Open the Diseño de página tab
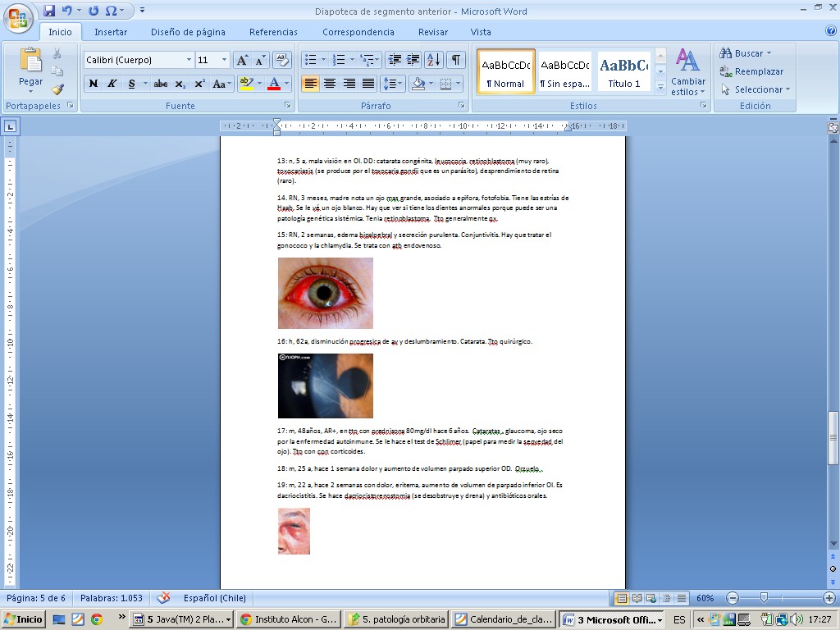This screenshot has width=840, height=630. coord(188,32)
